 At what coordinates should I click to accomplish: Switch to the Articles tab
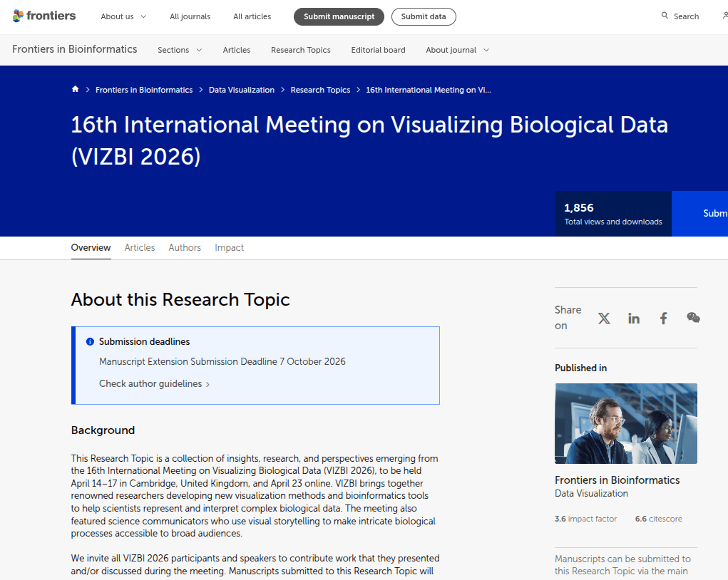(140, 248)
